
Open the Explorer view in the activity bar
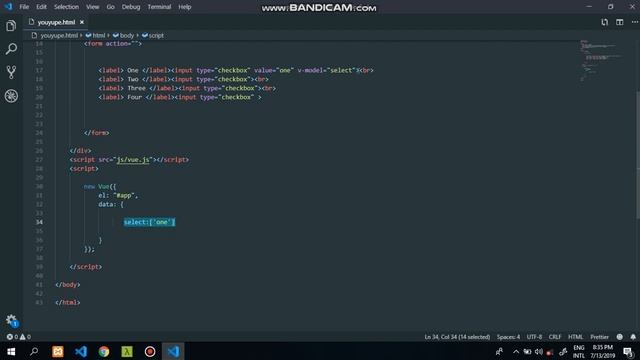click(11, 26)
